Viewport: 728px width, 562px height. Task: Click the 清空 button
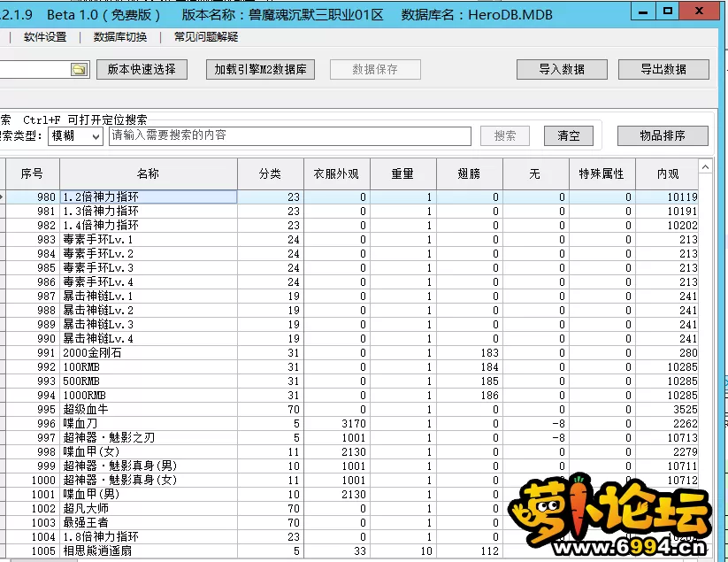pyautogui.click(x=569, y=135)
